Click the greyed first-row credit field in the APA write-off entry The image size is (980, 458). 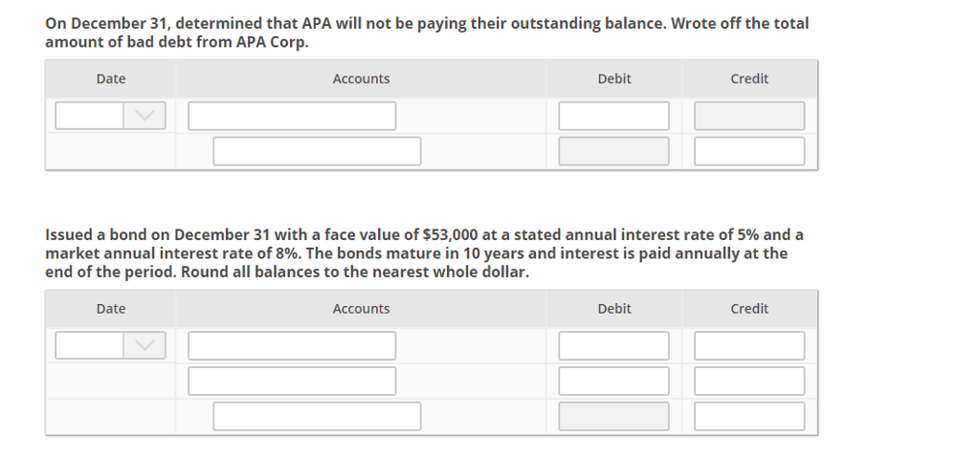(749, 116)
